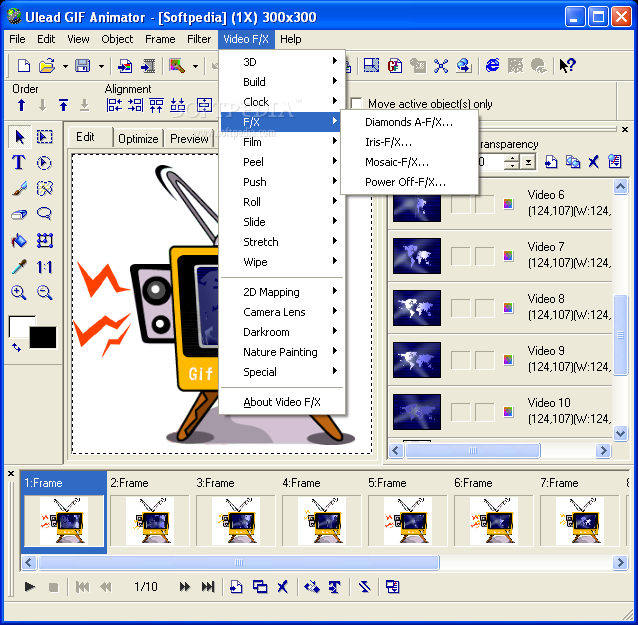
Task: Select the Pick arrow tool
Action: tap(20, 137)
